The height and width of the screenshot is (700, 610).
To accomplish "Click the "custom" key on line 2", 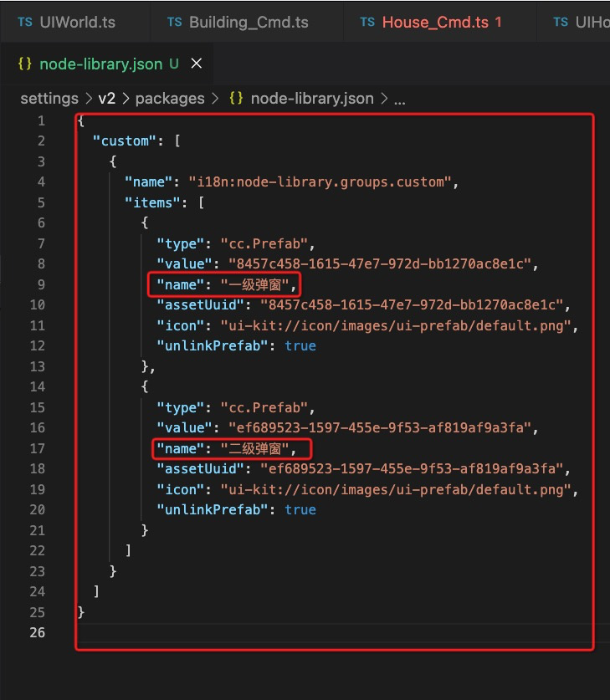I will point(124,141).
